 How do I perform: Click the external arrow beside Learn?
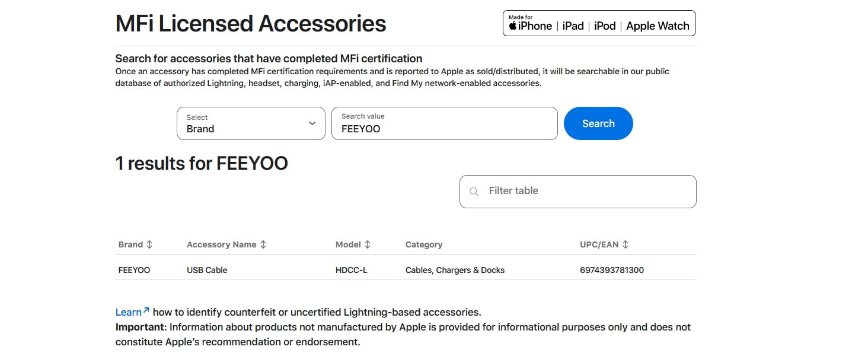pos(146,310)
